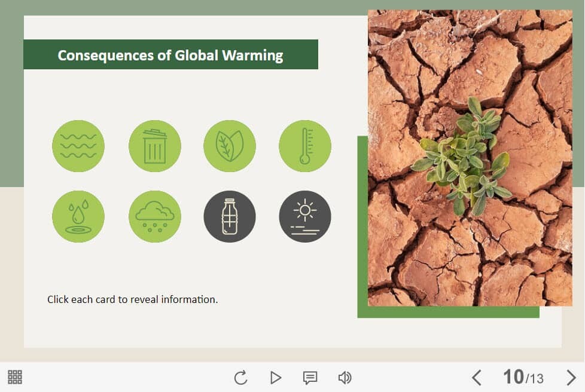Image resolution: width=585 pixels, height=392 pixels.
Task: Open the slide grid menu
Action: tap(15, 377)
